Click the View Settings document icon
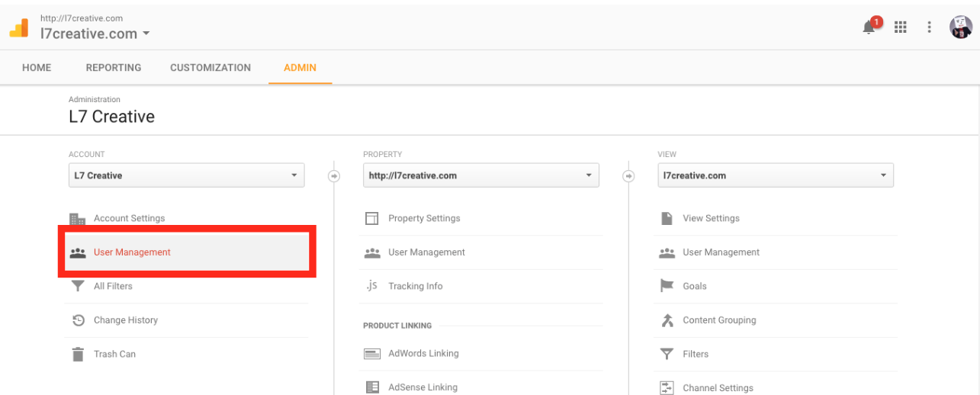This screenshot has width=980, height=395. pyautogui.click(x=667, y=218)
